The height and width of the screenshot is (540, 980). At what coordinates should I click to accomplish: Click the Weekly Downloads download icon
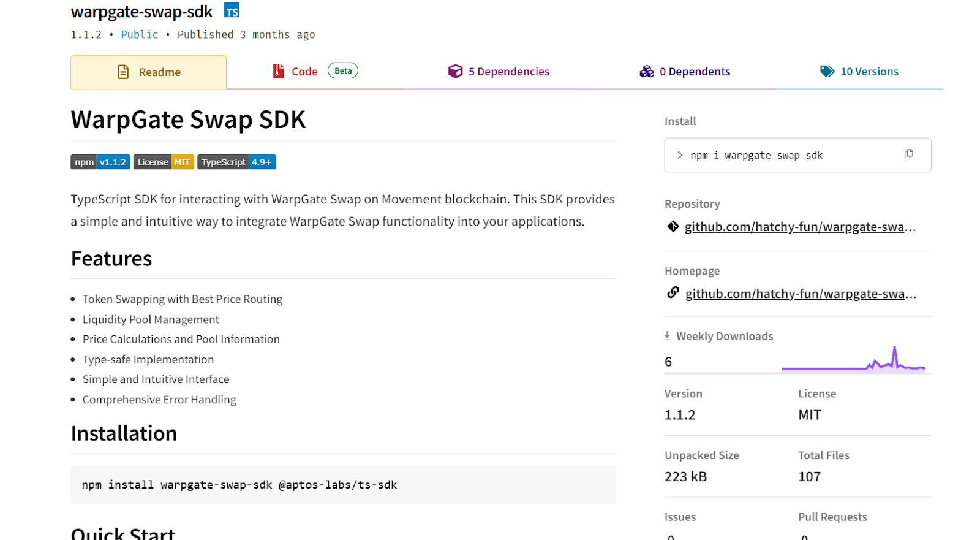tap(668, 336)
